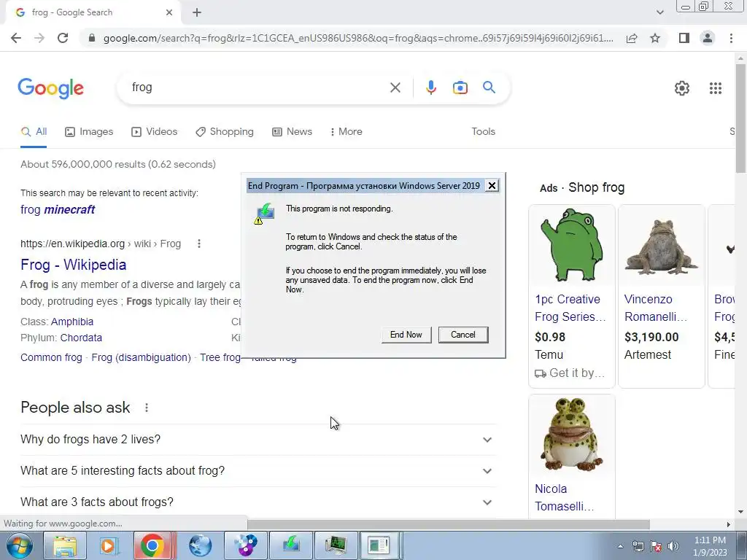Click the Chrome back arrow
This screenshot has width=747, height=560.
[16, 38]
